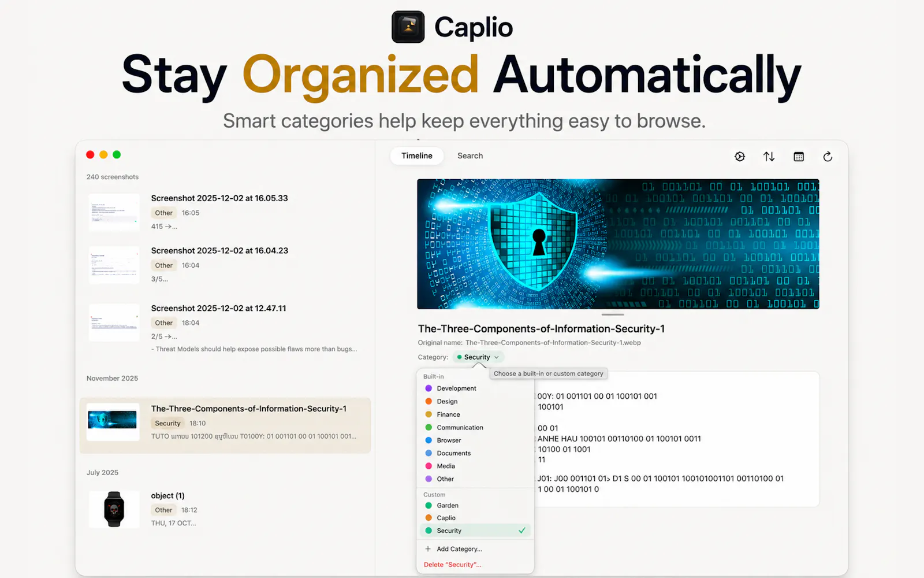Click thumbnail of Screenshot at 16.04.23
924x578 pixels.
click(x=114, y=265)
